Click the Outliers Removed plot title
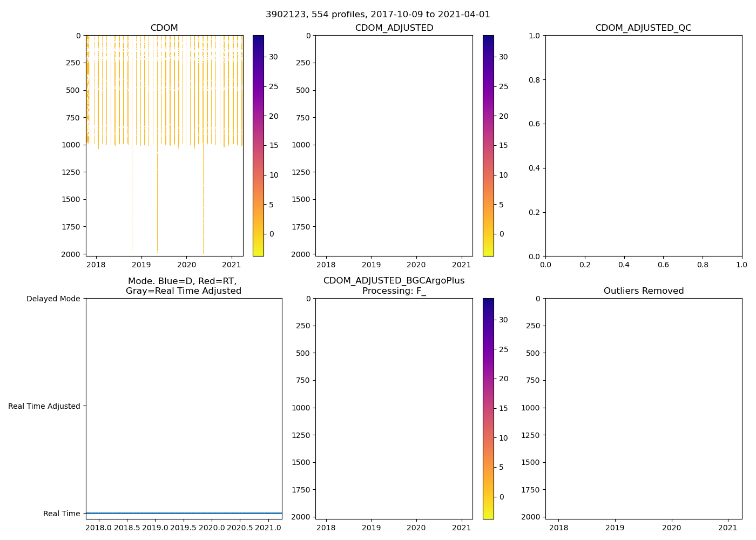Image resolution: width=756 pixels, height=540 pixels. pos(643,291)
